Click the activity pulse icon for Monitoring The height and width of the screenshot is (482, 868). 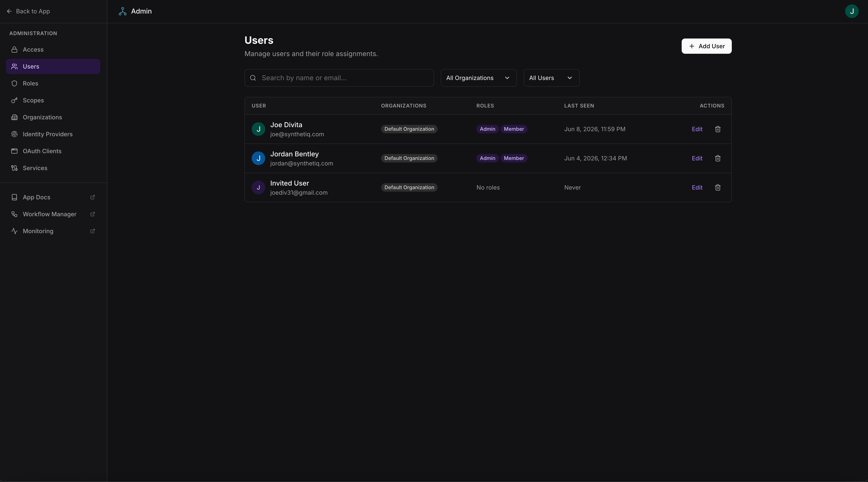point(14,231)
